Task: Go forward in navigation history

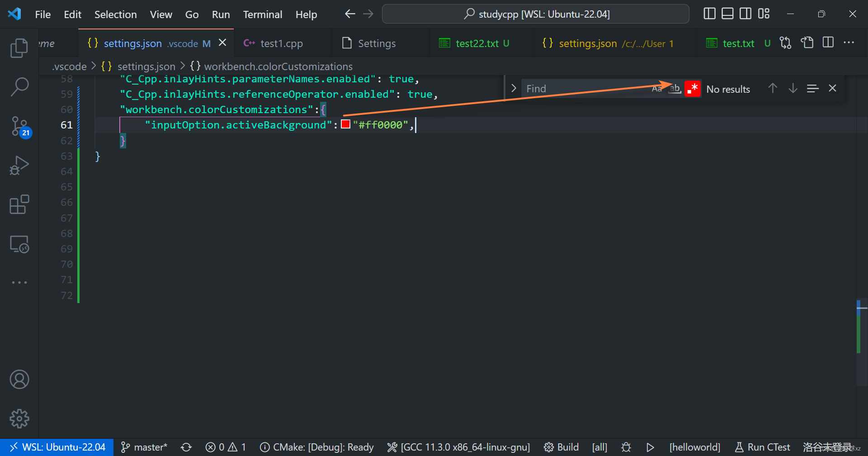Action: (x=368, y=14)
